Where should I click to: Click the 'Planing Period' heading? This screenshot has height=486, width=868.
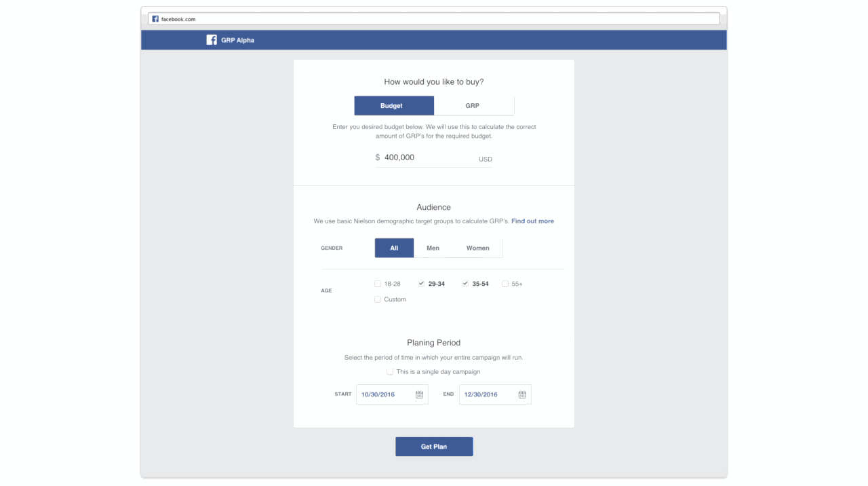434,343
